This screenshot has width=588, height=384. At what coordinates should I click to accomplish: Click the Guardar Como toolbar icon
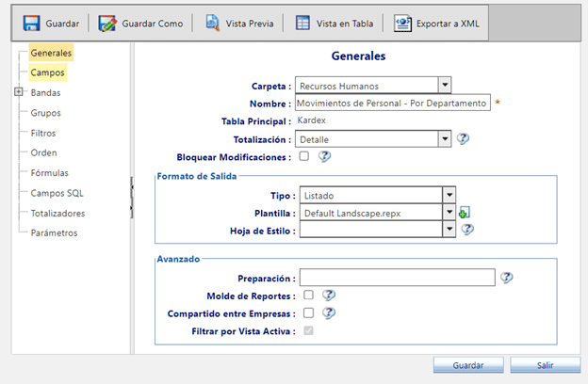tap(107, 23)
